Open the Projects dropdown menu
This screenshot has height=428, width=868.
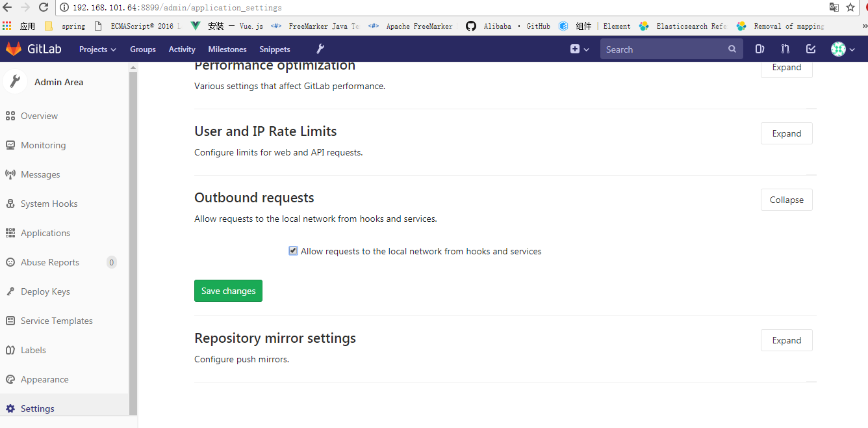tap(97, 49)
